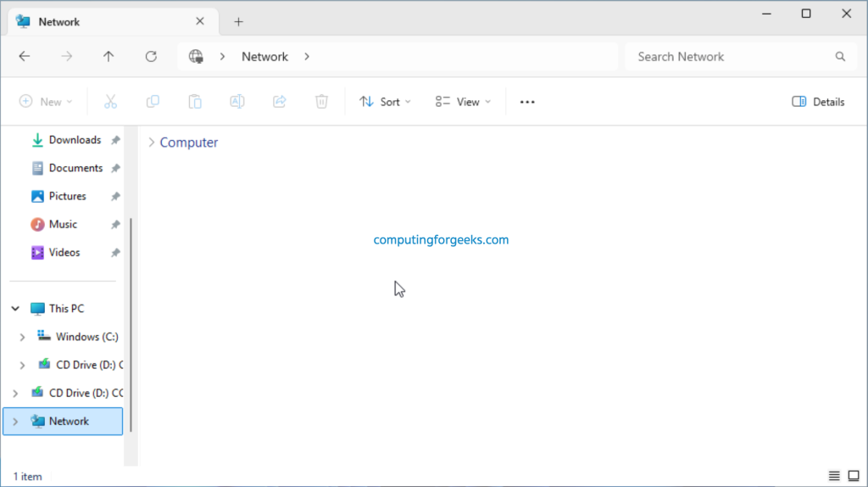This screenshot has width=868, height=487.
Task: Open the Sort dropdown
Action: coord(386,102)
